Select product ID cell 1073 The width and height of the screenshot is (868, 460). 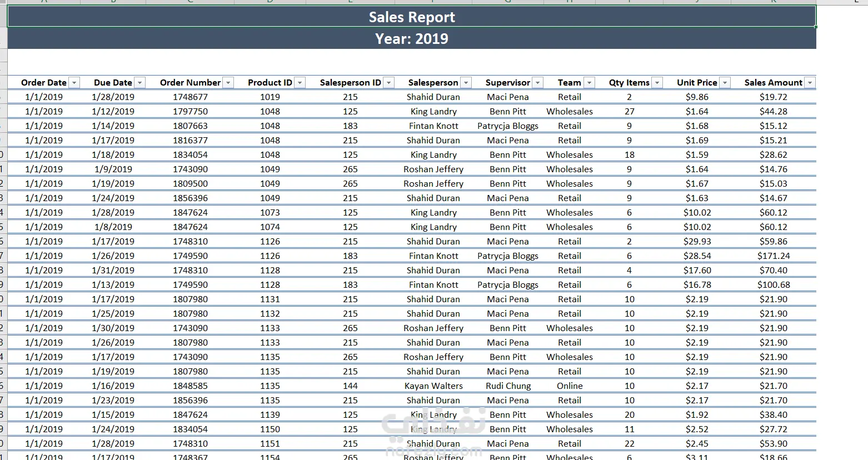pyautogui.click(x=270, y=212)
